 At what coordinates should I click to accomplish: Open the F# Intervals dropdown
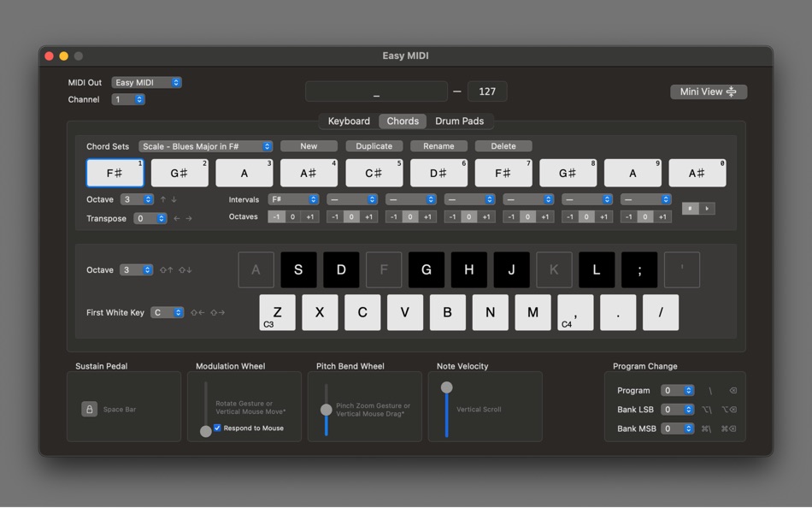click(x=294, y=199)
